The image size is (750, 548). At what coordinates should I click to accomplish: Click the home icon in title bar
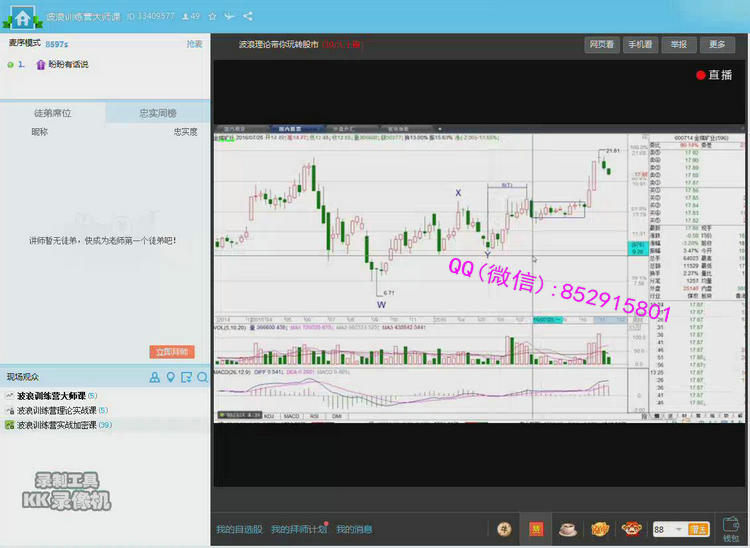tap(20, 17)
